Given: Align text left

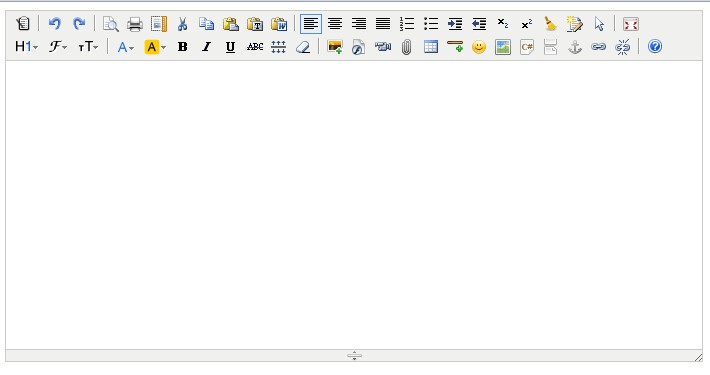Looking at the screenshot, I should coord(311,24).
